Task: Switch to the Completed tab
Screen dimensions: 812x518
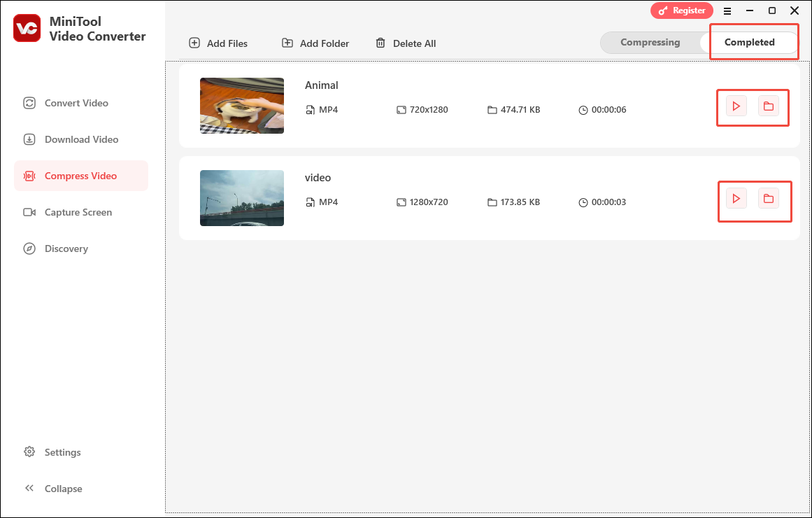Action: click(x=749, y=43)
